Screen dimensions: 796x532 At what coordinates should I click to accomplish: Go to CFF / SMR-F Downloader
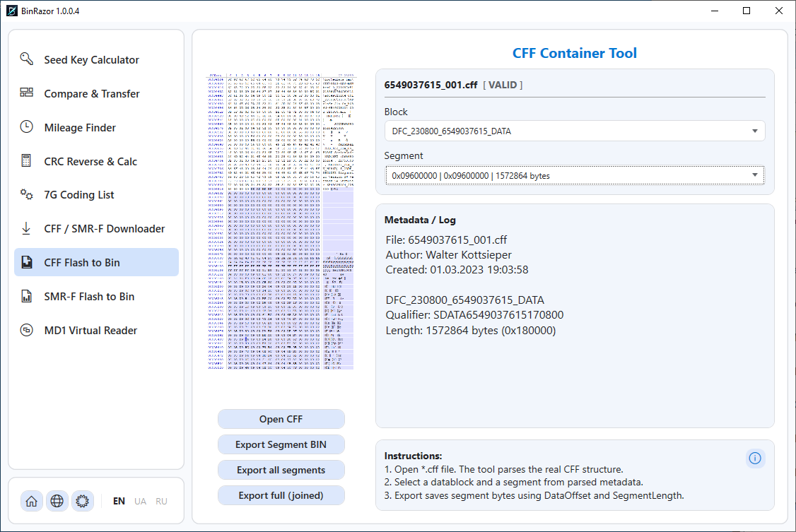[x=96, y=229]
